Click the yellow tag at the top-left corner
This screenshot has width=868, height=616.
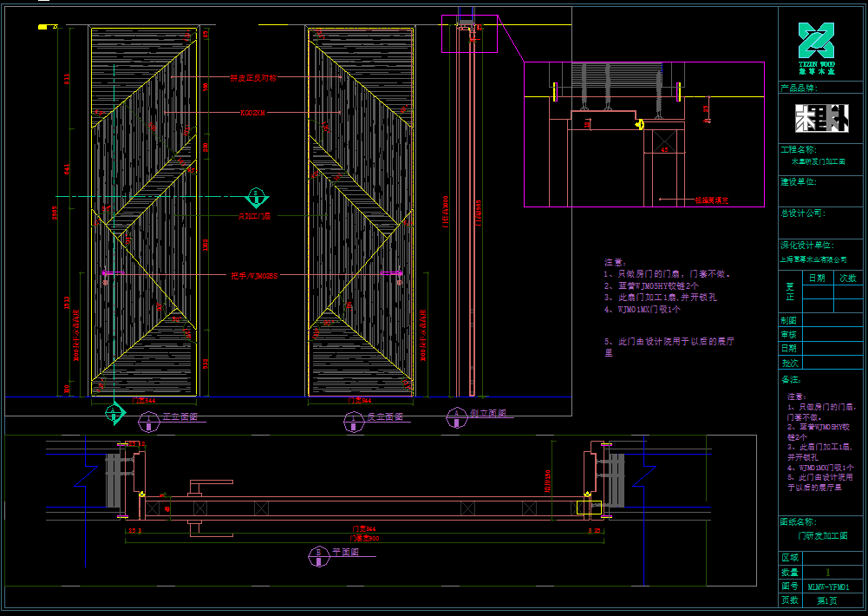click(43, 28)
